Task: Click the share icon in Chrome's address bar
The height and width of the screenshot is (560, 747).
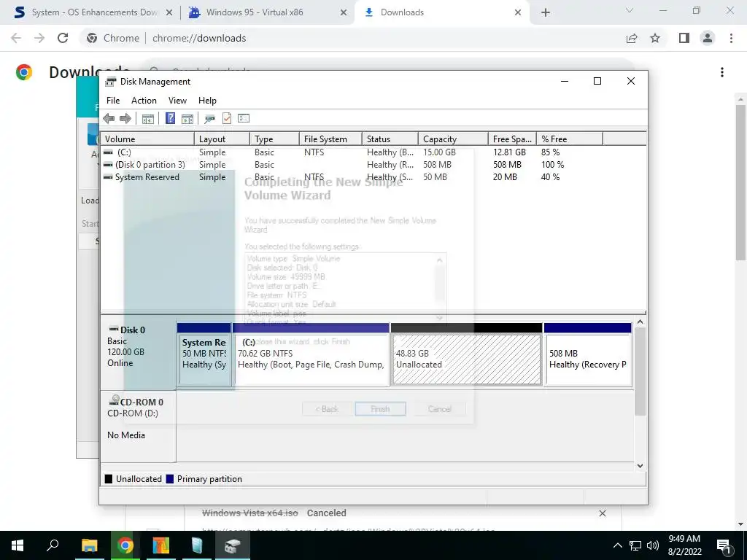Action: point(632,38)
